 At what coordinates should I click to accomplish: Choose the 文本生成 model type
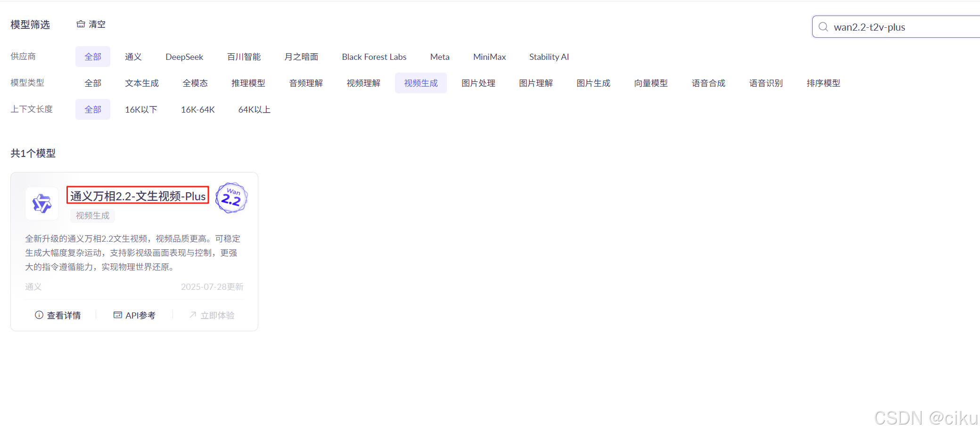(142, 83)
